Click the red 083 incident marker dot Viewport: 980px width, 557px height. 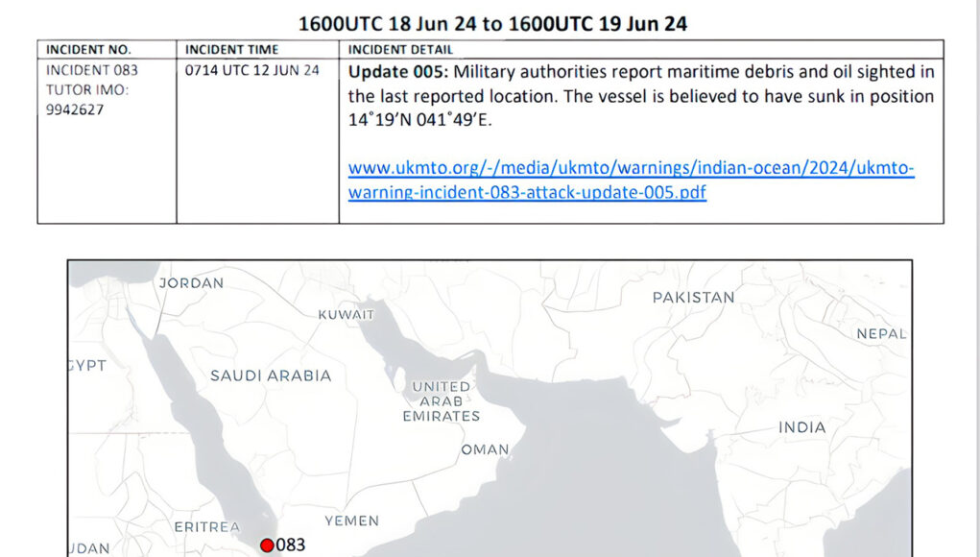(x=267, y=545)
